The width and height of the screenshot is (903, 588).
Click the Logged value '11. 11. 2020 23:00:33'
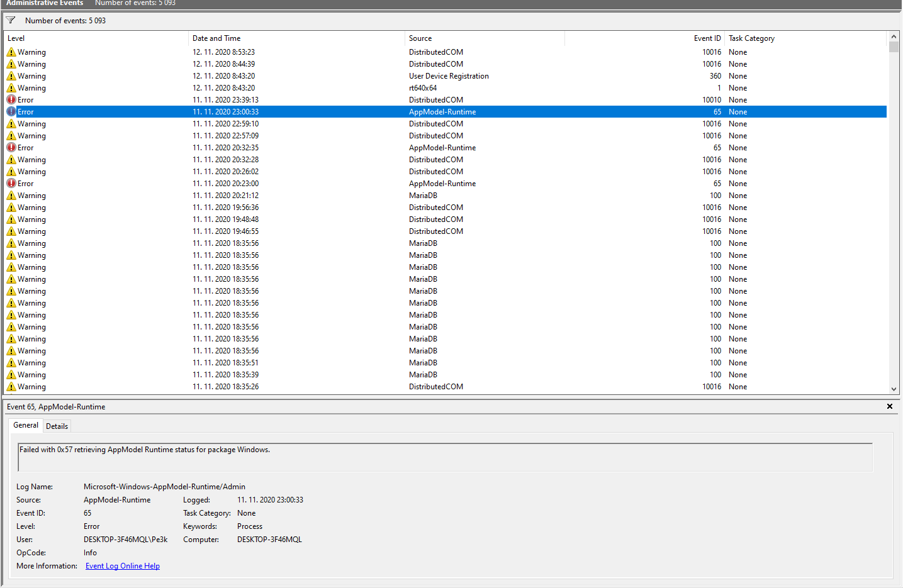tap(270, 500)
